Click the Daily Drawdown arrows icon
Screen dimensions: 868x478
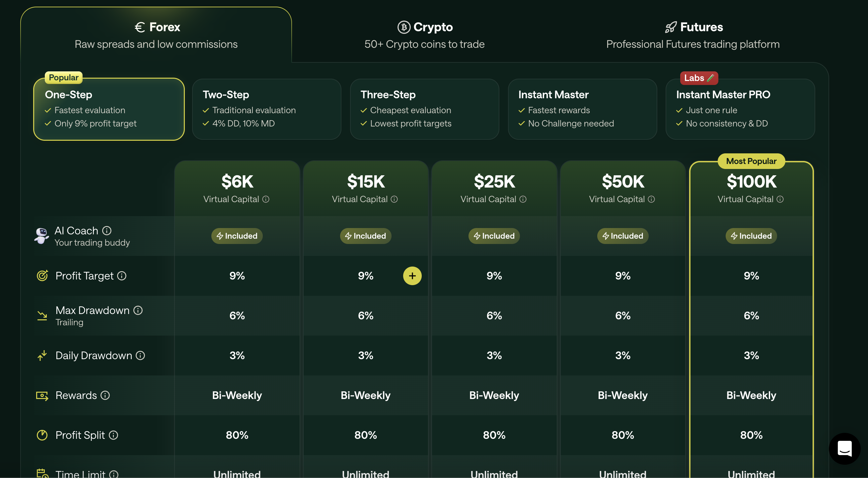pos(42,355)
